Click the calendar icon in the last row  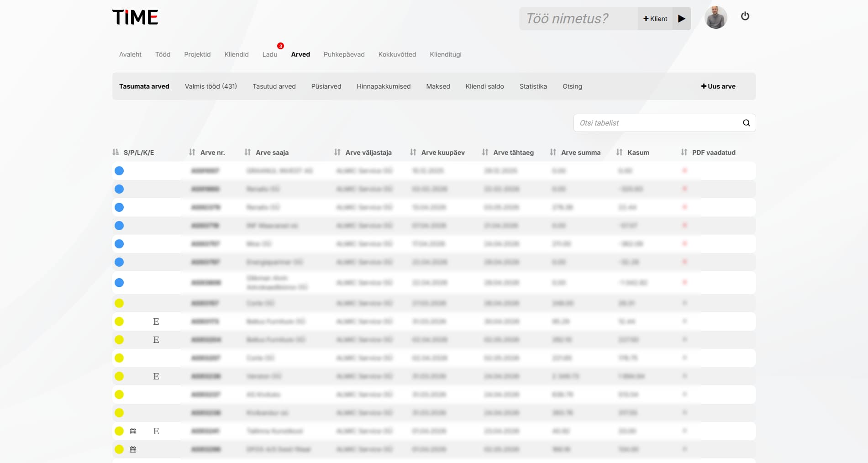click(x=133, y=449)
